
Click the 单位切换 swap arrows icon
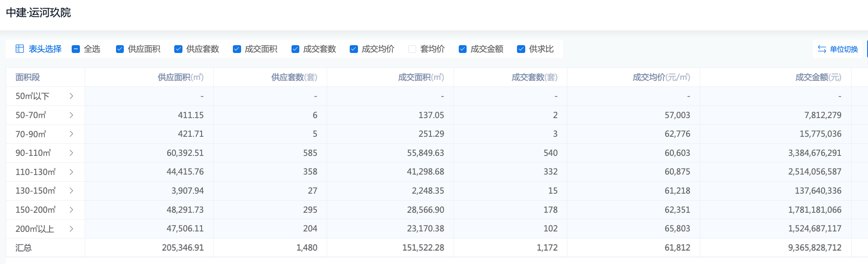(x=822, y=49)
